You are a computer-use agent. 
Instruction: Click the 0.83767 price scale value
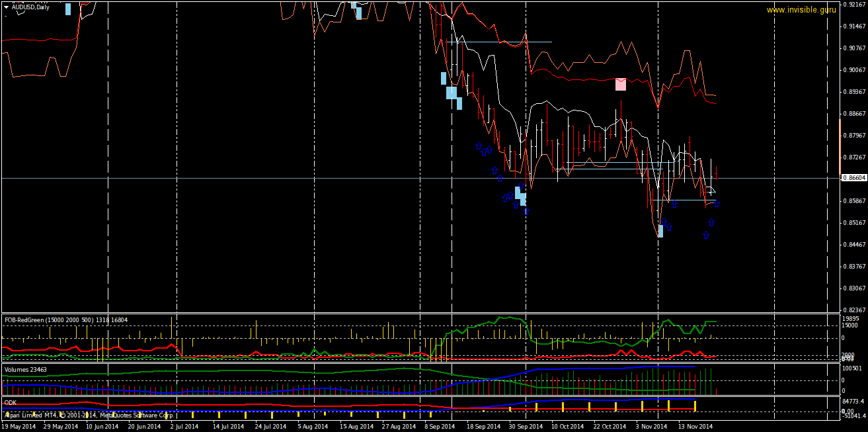[854, 266]
